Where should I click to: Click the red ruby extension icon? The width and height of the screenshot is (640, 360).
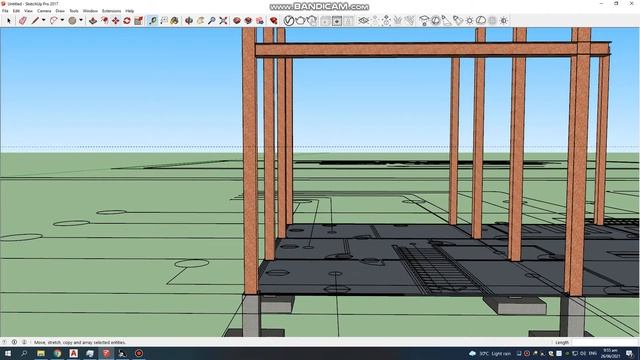click(274, 20)
